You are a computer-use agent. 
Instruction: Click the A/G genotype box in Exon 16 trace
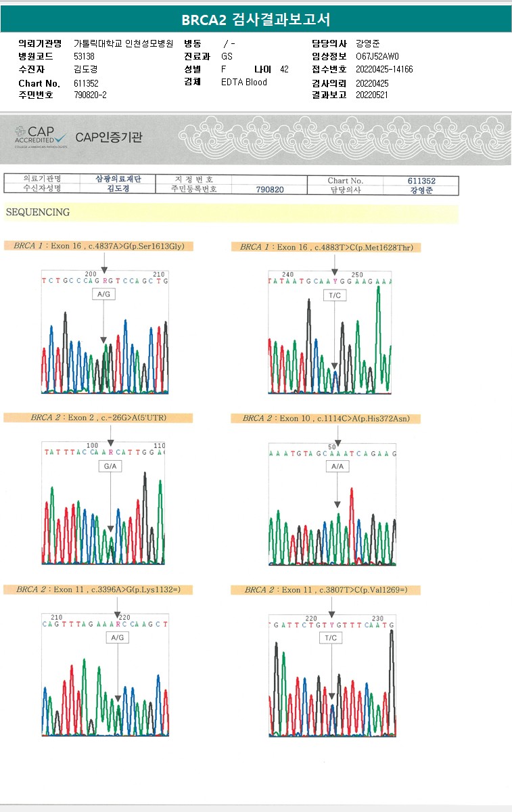pyautogui.click(x=103, y=295)
